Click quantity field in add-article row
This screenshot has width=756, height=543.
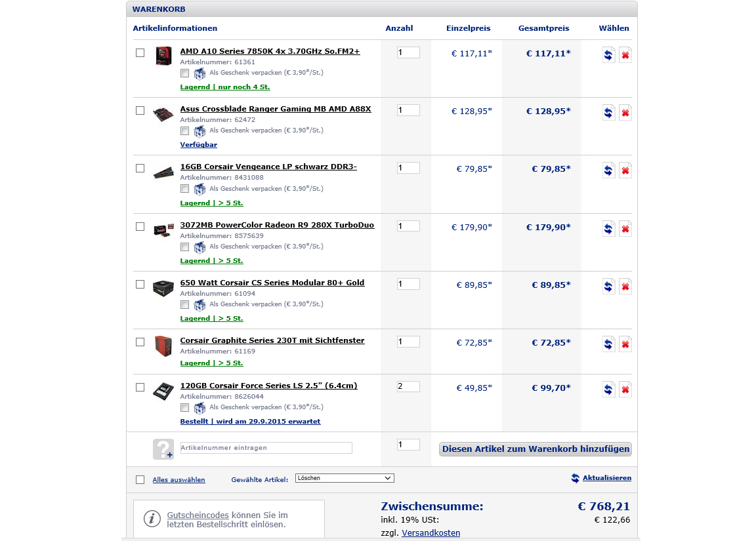tap(408, 445)
